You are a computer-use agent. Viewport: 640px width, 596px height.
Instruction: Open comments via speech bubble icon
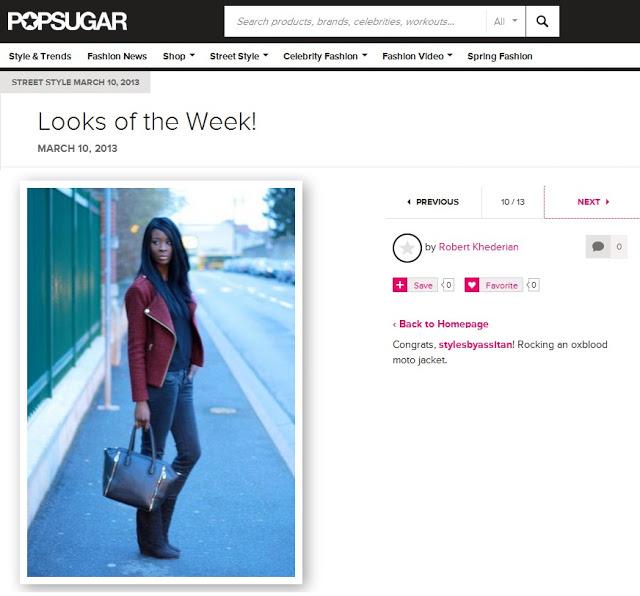(x=598, y=247)
